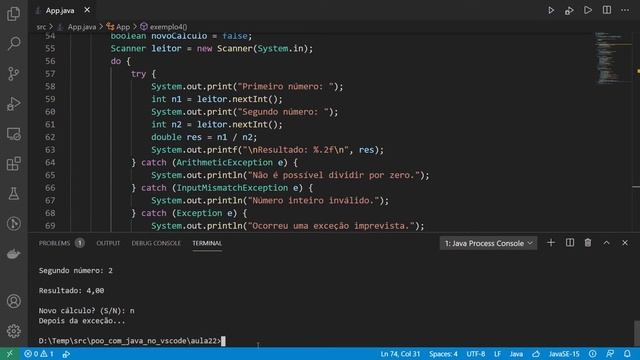Open the Source Control view
The height and width of the screenshot is (360, 640).
13,73
